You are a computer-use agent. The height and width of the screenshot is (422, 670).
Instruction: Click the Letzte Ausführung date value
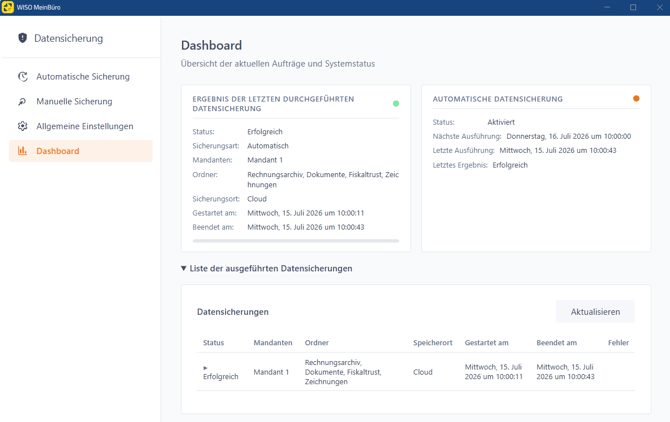click(558, 150)
